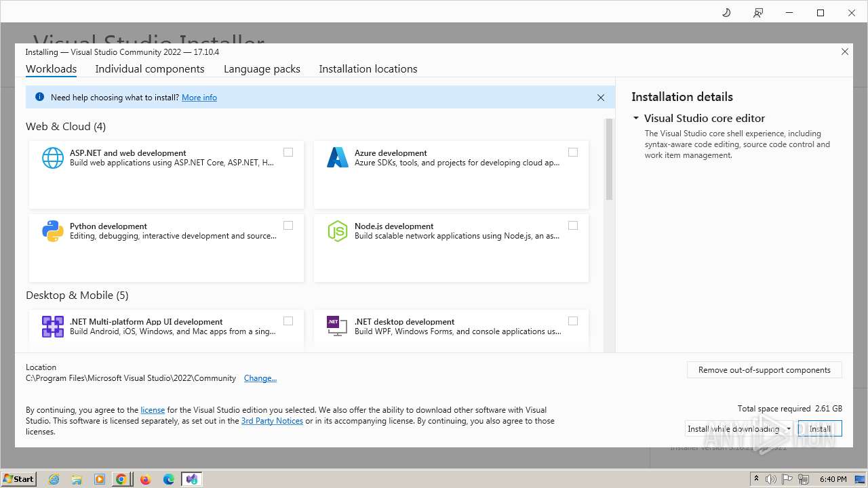This screenshot has height=488, width=868.
Task: Click Remove out-of-support components button
Action: pyautogui.click(x=764, y=370)
